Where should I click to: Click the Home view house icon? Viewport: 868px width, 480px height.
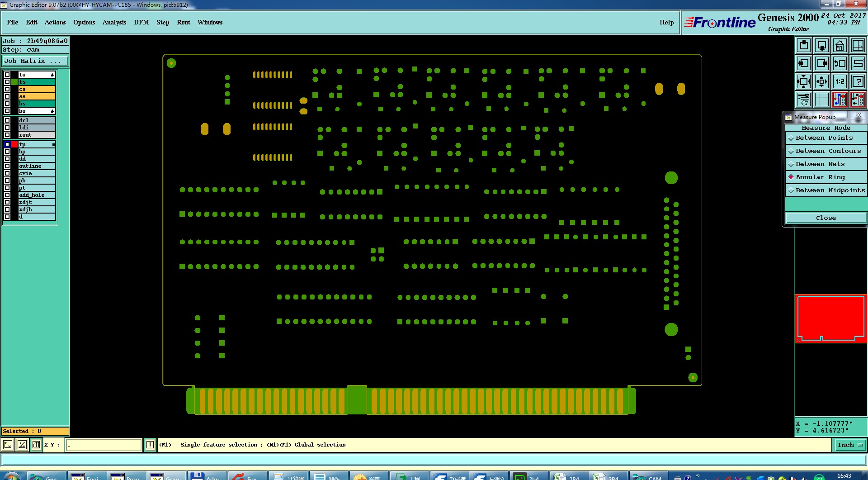tap(840, 45)
